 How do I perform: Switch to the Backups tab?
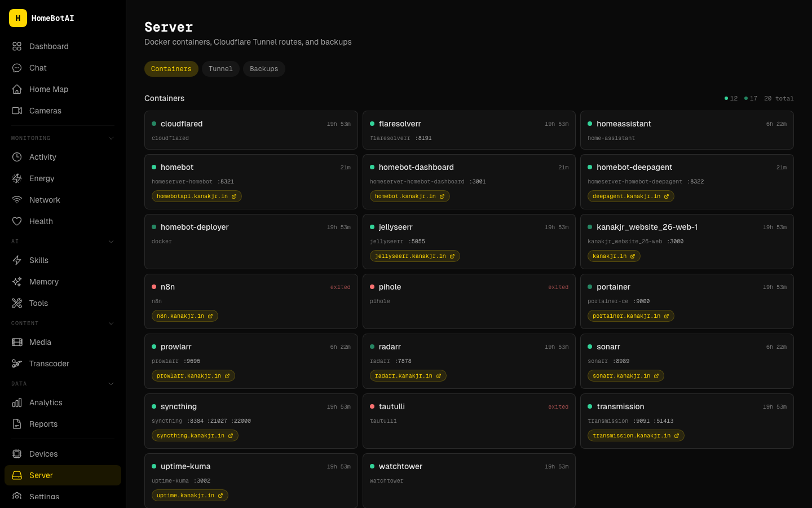(x=264, y=69)
